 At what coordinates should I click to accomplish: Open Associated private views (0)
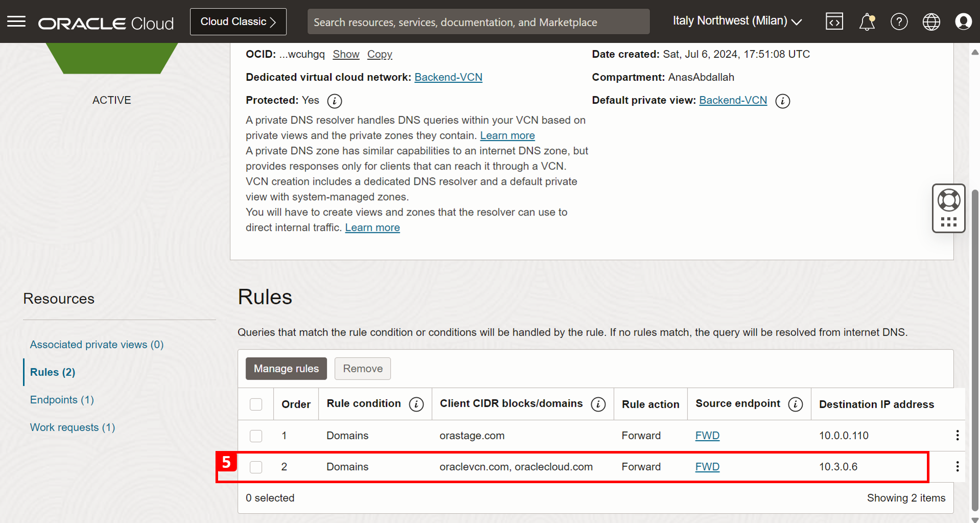pos(97,344)
